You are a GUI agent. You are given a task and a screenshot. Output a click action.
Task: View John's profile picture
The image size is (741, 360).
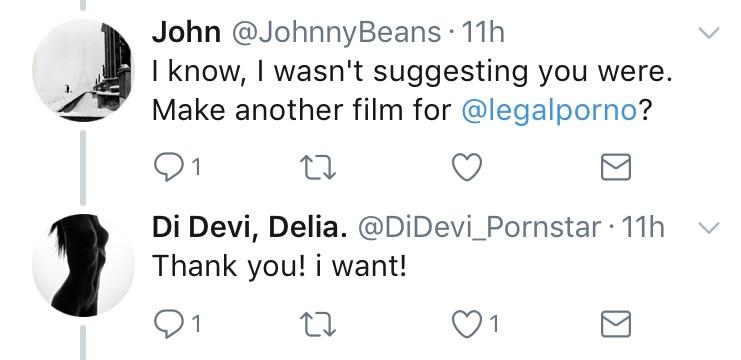coord(83,71)
